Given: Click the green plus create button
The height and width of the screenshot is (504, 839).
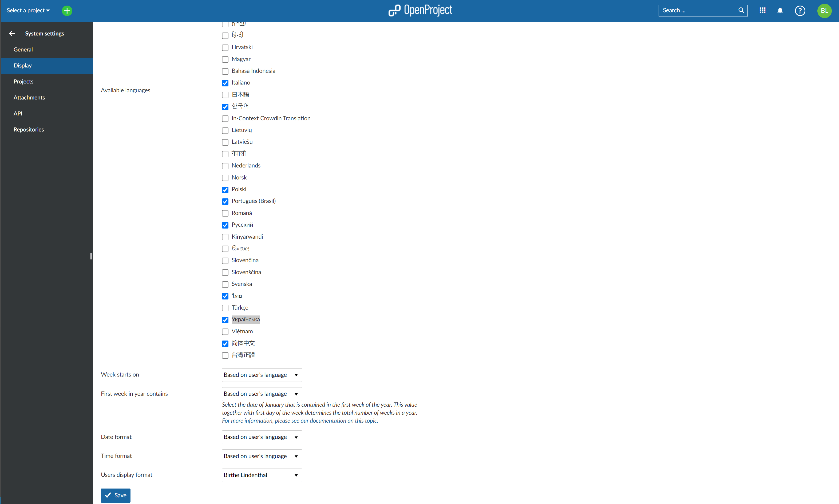Looking at the screenshot, I should coord(67,10).
